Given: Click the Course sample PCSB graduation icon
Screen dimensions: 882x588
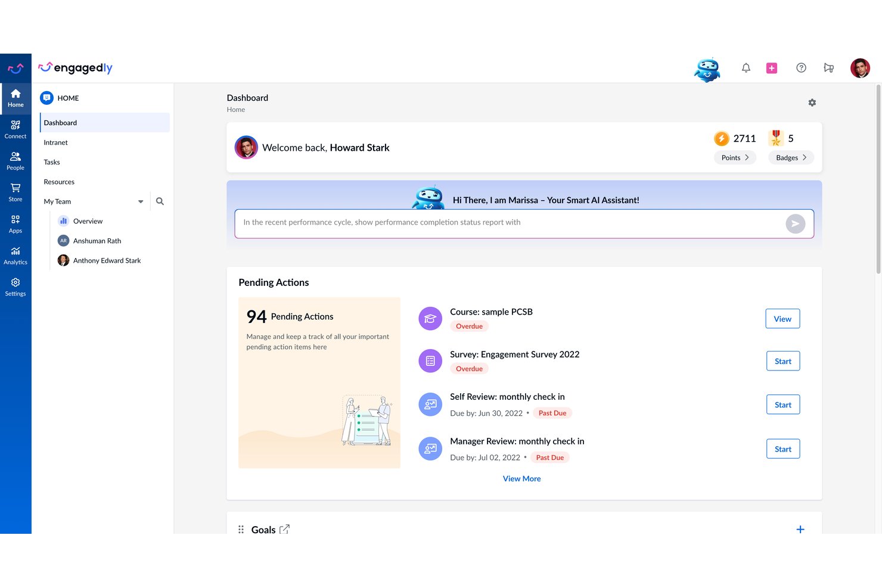Looking at the screenshot, I should 430,319.
